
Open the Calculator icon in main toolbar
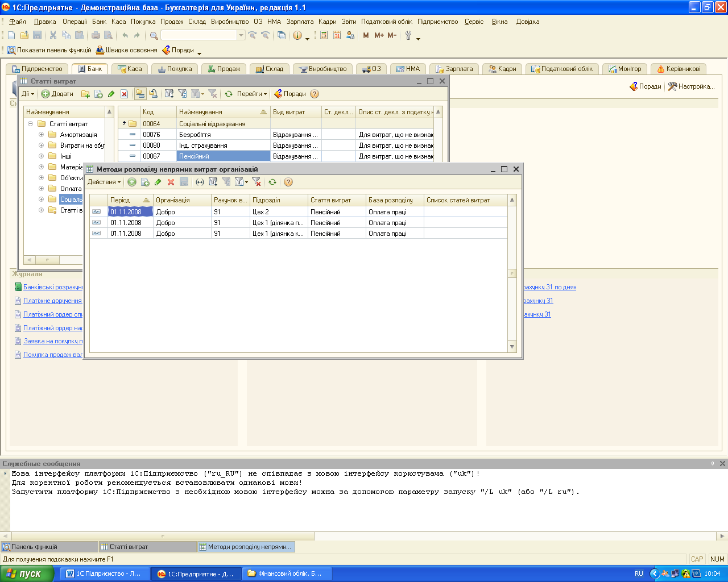pos(324,35)
